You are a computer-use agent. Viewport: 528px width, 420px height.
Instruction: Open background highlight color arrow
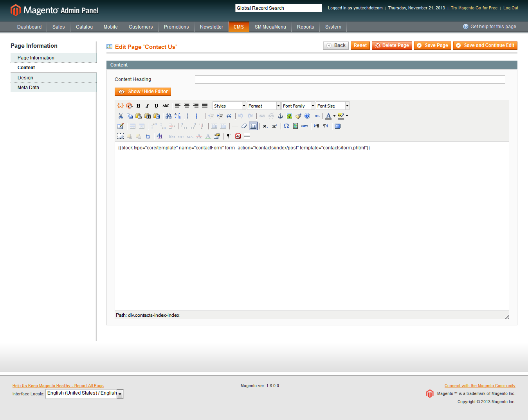pos(347,116)
